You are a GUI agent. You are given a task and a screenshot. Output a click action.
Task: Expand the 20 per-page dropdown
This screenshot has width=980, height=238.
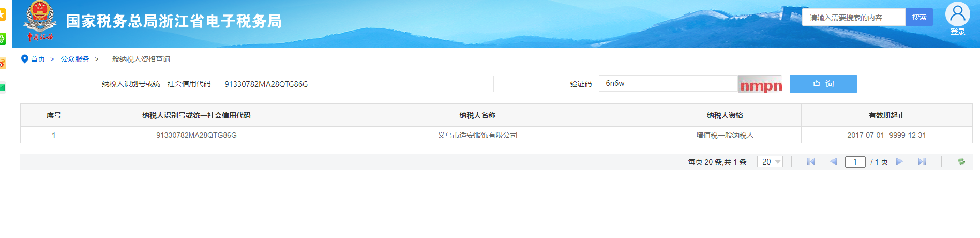tap(770, 162)
